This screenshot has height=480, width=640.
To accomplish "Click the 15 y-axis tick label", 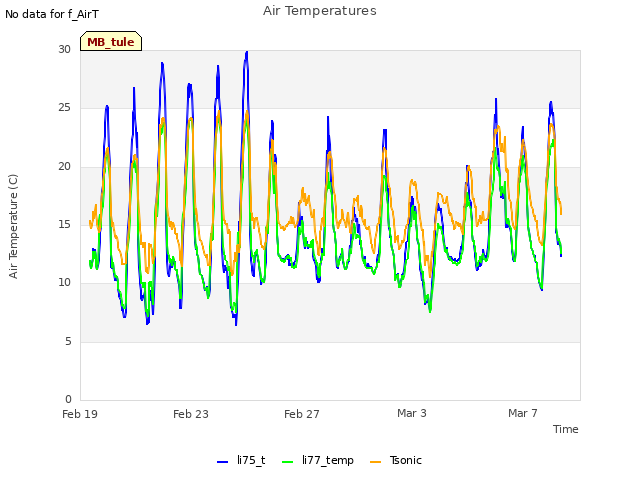I will (x=64, y=224).
